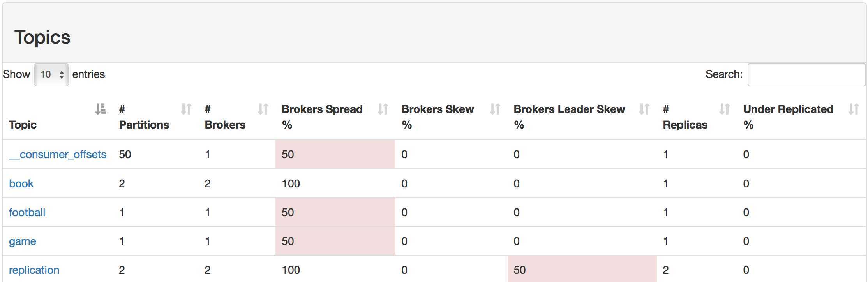Open the football topic link
The height and width of the screenshot is (282, 868).
(27, 212)
